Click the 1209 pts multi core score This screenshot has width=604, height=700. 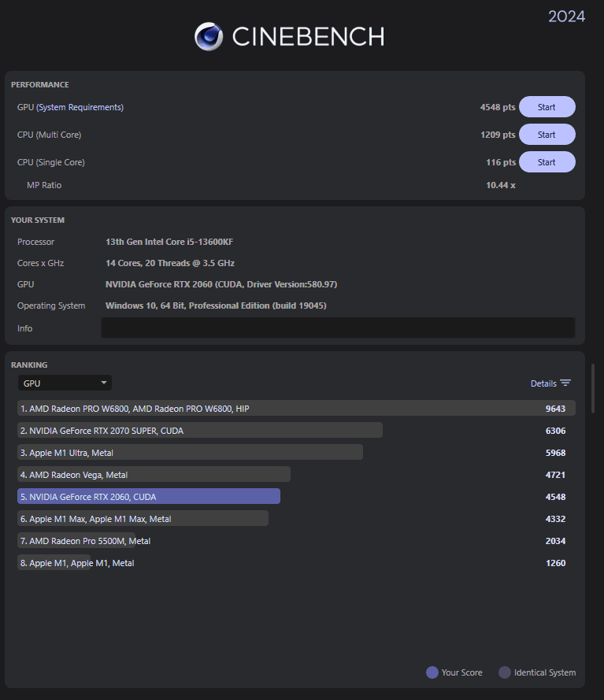click(x=498, y=135)
